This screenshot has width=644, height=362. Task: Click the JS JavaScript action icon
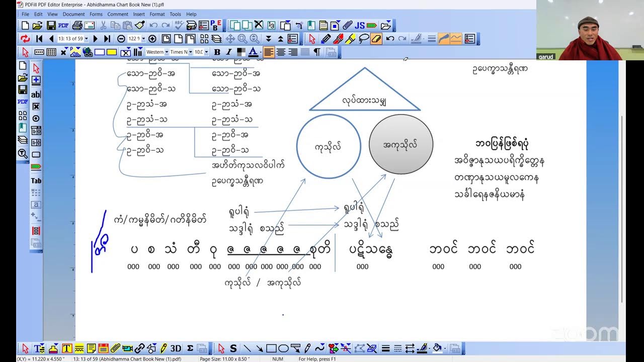[360, 25]
